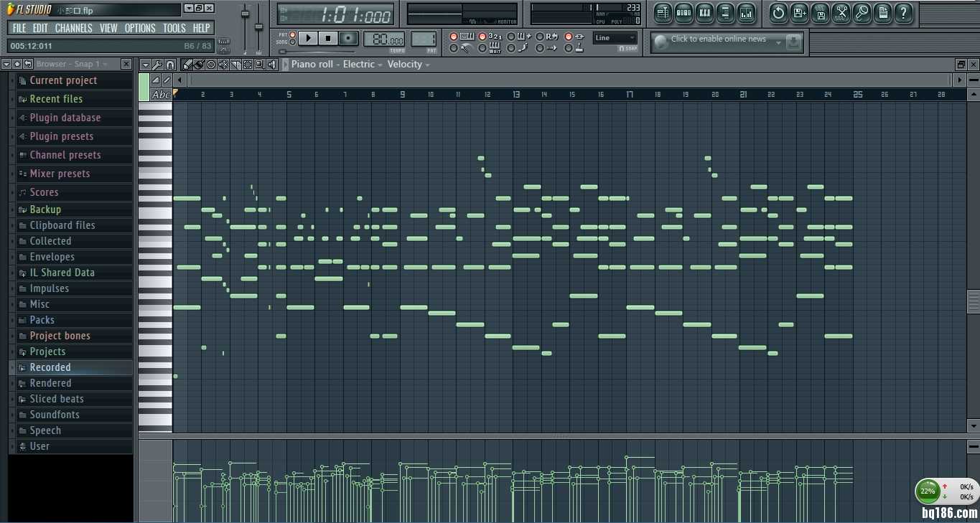Open the Velocity event editor dropdown

tap(409, 65)
